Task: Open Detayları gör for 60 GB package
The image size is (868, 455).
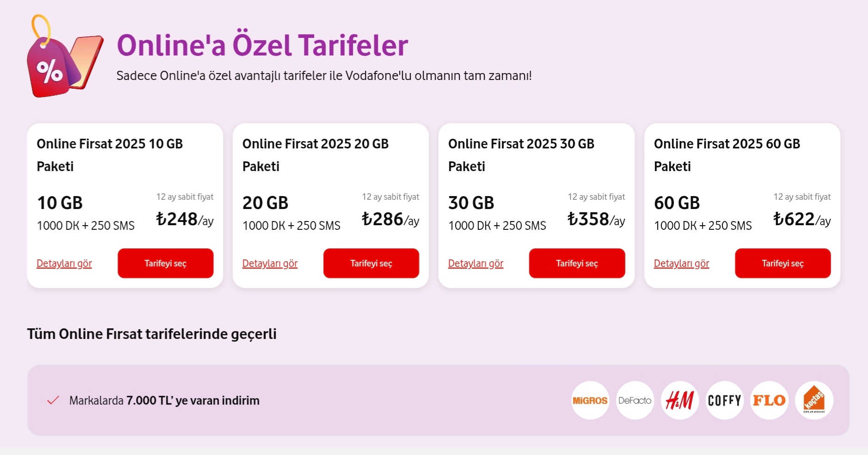Action: click(681, 264)
